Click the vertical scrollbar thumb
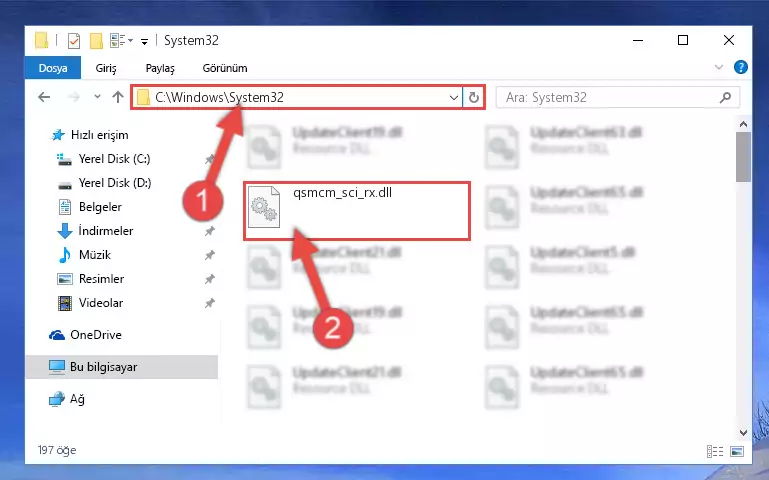 pyautogui.click(x=743, y=157)
